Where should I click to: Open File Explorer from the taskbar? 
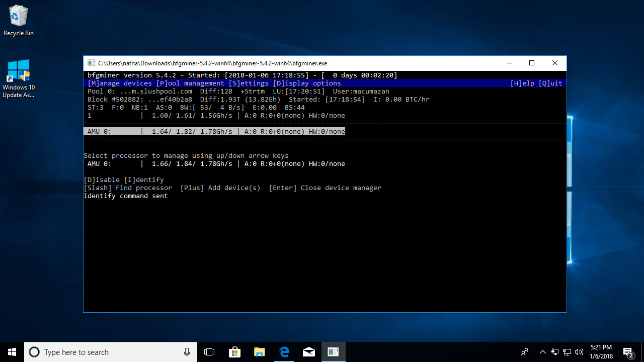pos(259,352)
